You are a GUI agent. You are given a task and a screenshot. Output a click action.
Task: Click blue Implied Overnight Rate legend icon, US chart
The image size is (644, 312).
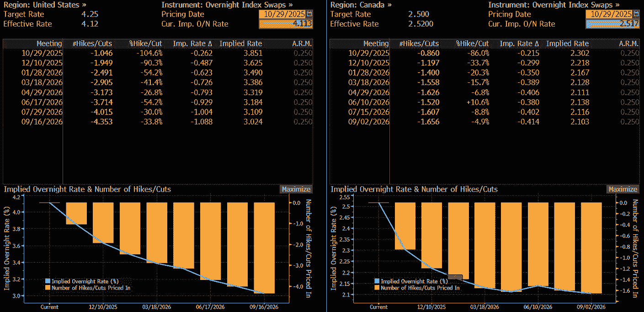click(x=48, y=281)
